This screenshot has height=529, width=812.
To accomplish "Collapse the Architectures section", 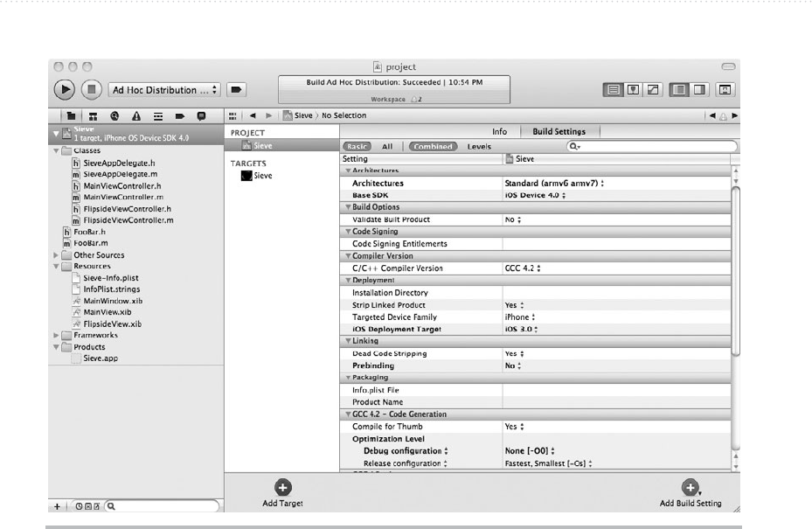I will [x=348, y=171].
